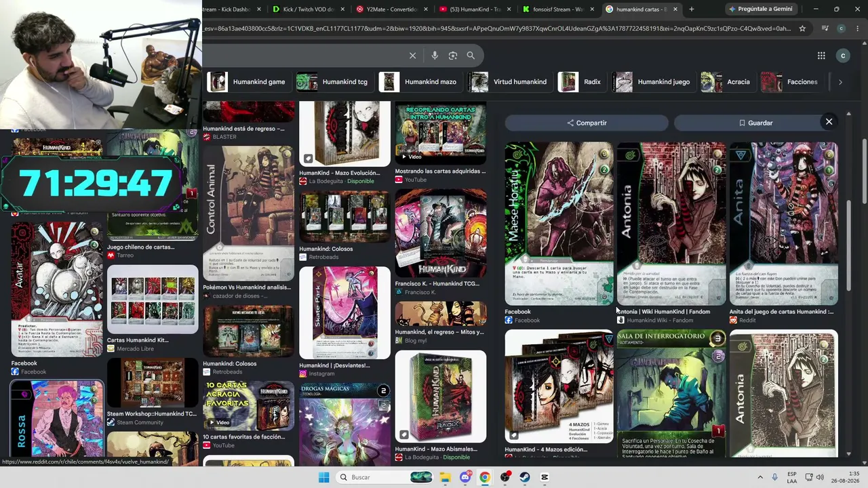Screen dimensions: 868x488
Task: Start voice search with the microphone icon
Action: coord(435,56)
